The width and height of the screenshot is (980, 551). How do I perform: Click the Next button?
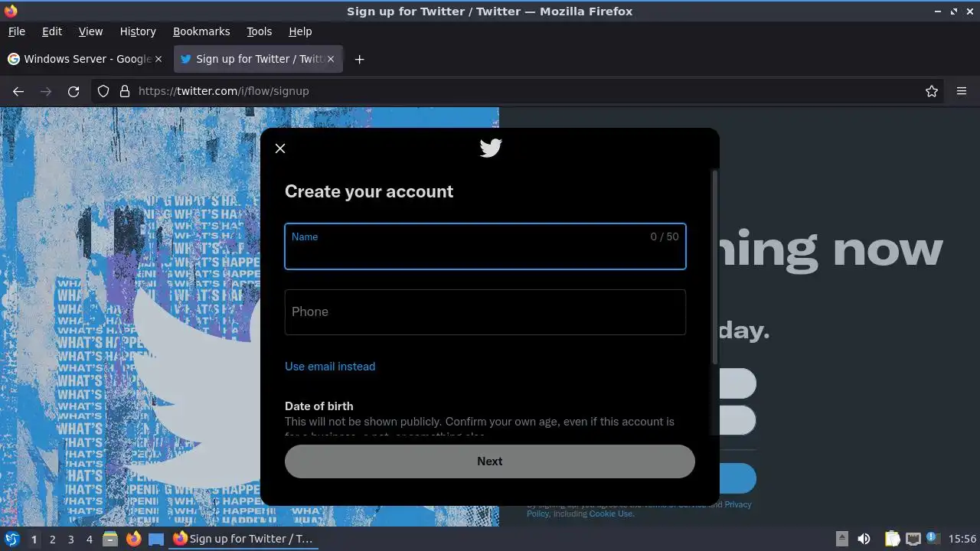click(490, 461)
